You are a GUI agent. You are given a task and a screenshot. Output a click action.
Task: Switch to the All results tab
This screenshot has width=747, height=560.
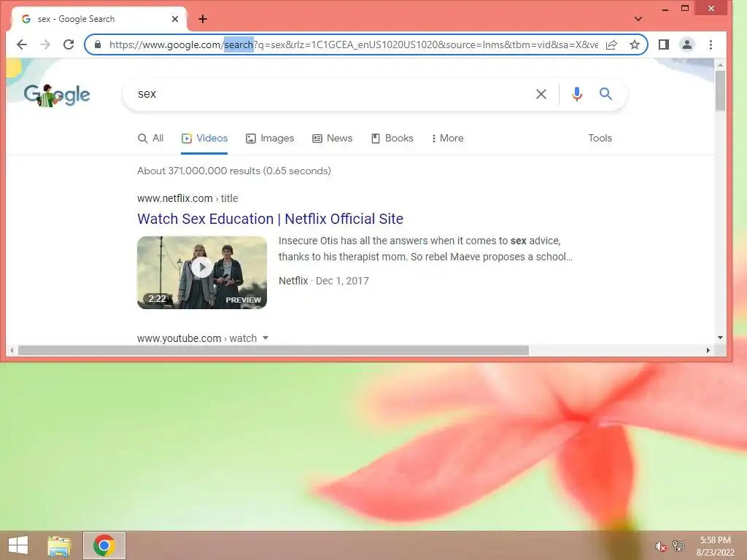150,138
